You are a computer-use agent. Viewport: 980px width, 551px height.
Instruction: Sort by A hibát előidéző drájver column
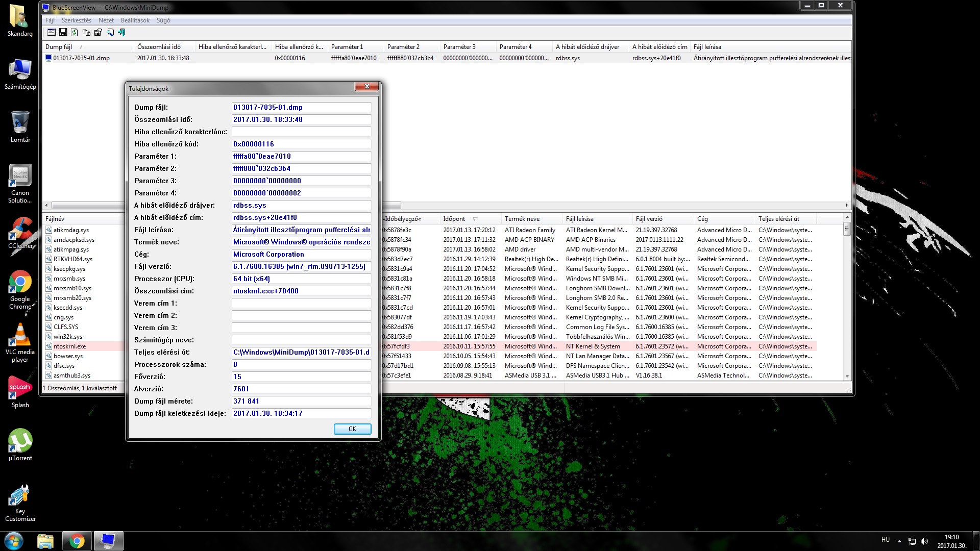591,47
